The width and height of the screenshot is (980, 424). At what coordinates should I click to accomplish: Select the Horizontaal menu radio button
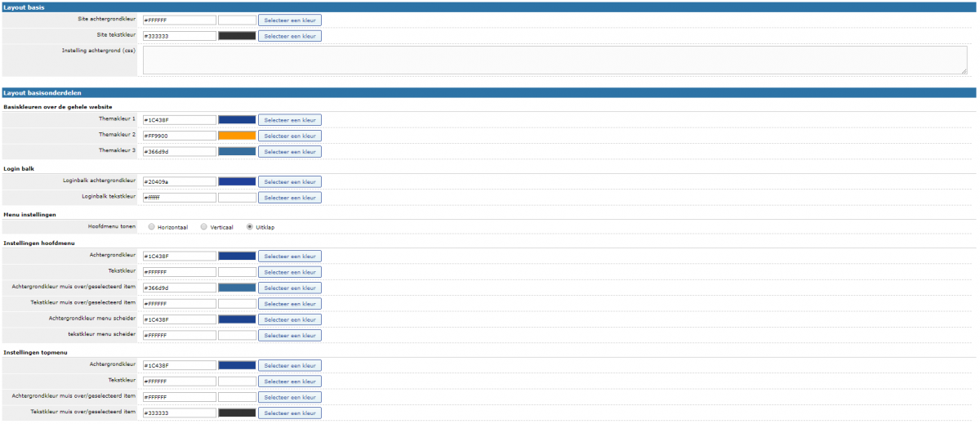coord(151,227)
